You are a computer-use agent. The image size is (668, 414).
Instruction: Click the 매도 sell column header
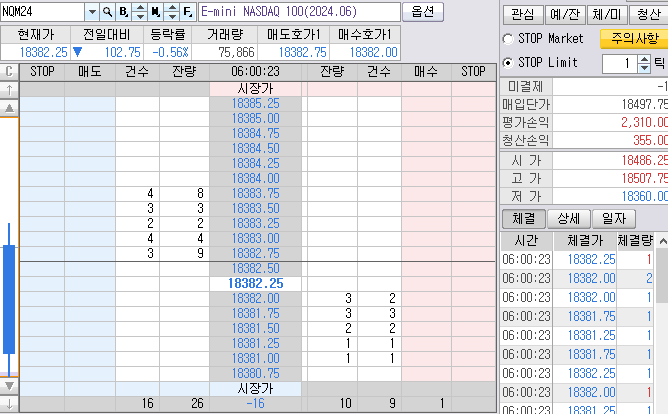[x=90, y=72]
